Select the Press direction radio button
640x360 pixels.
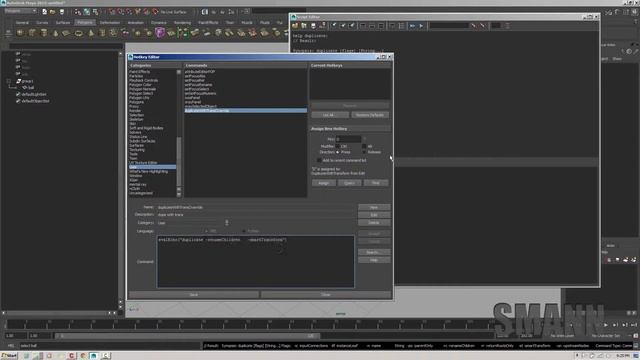tap(338, 152)
